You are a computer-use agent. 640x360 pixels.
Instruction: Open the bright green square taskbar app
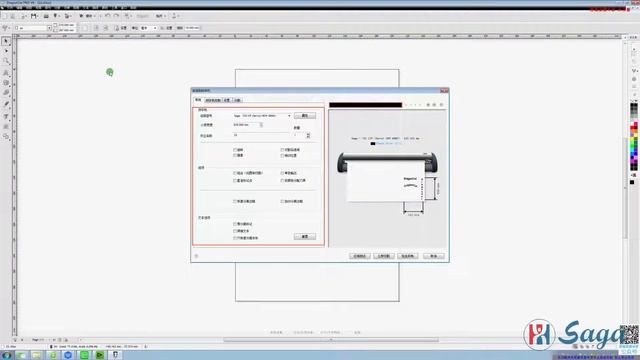tap(84, 355)
